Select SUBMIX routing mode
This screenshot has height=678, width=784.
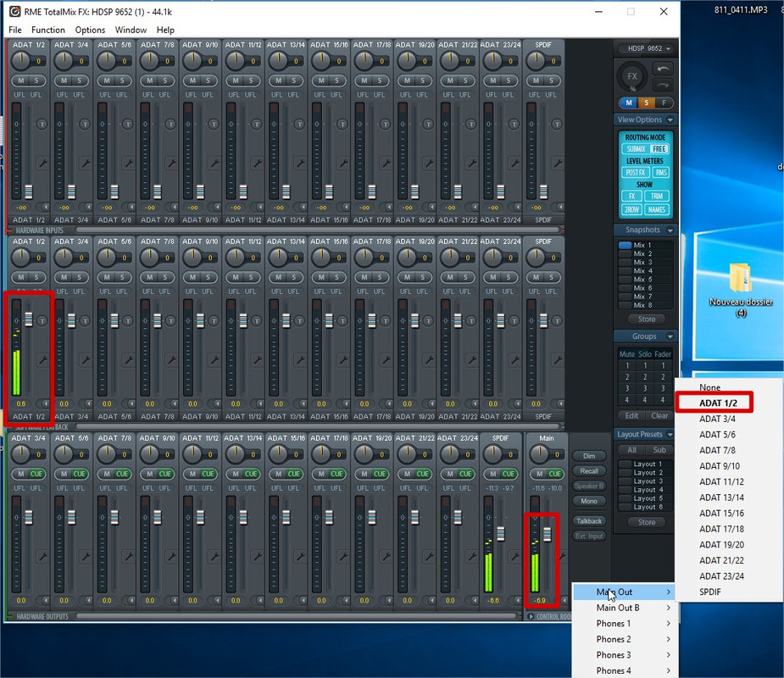click(x=636, y=149)
